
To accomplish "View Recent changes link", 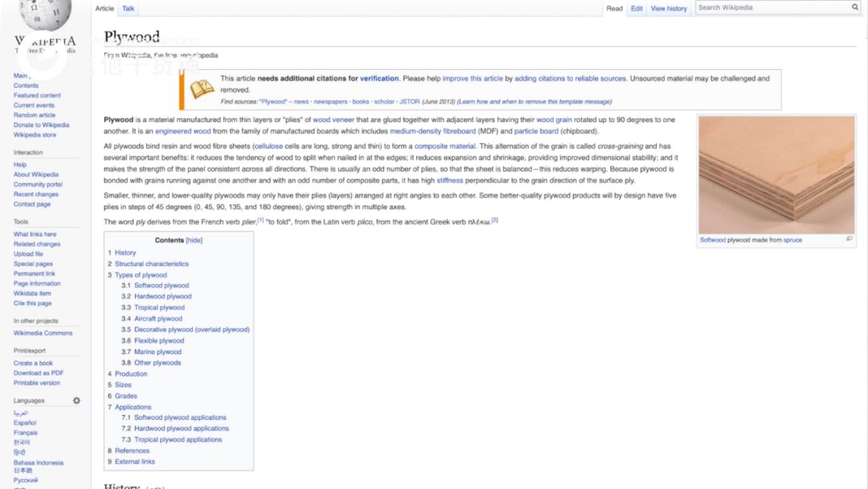I will 36,195.
